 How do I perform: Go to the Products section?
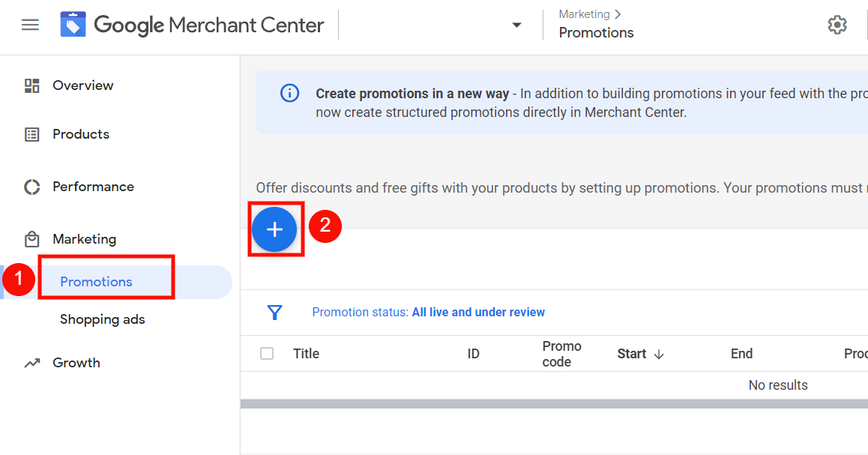tap(81, 134)
